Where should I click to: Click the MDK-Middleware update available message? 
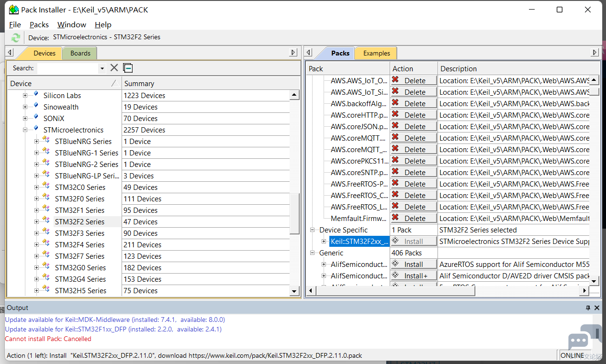[115, 320]
